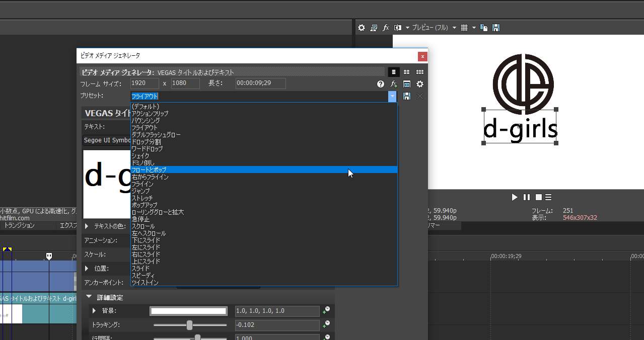Viewport: 644px width, 340px height.
Task: Pick the ドロップ分割 preset
Action: click(264, 142)
